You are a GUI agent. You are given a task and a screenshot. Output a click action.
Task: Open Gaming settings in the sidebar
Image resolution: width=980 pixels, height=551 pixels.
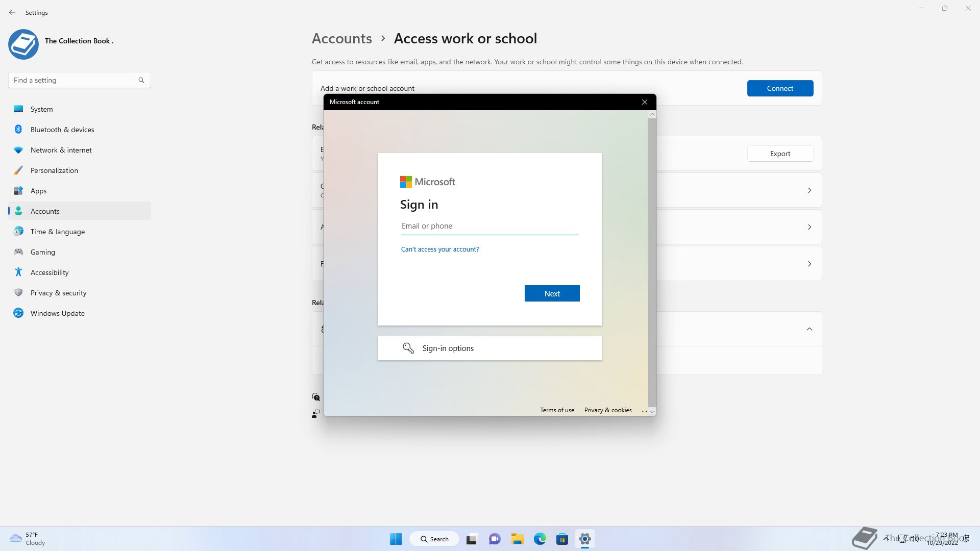click(42, 252)
